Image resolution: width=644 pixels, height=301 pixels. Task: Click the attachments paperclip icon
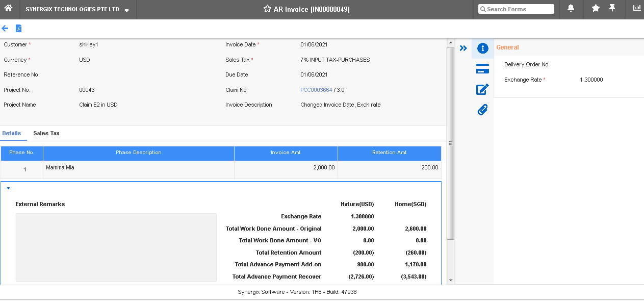482,109
